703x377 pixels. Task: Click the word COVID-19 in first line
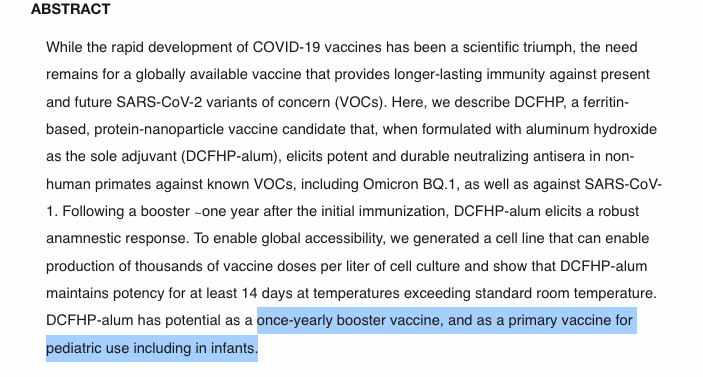(286, 47)
